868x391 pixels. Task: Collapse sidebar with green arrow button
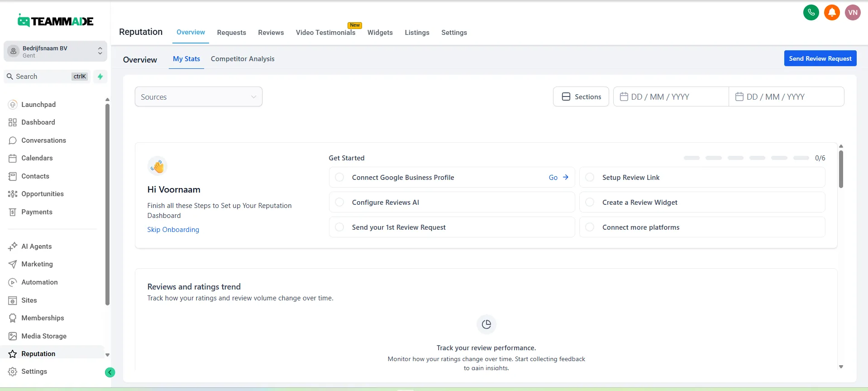[110, 372]
